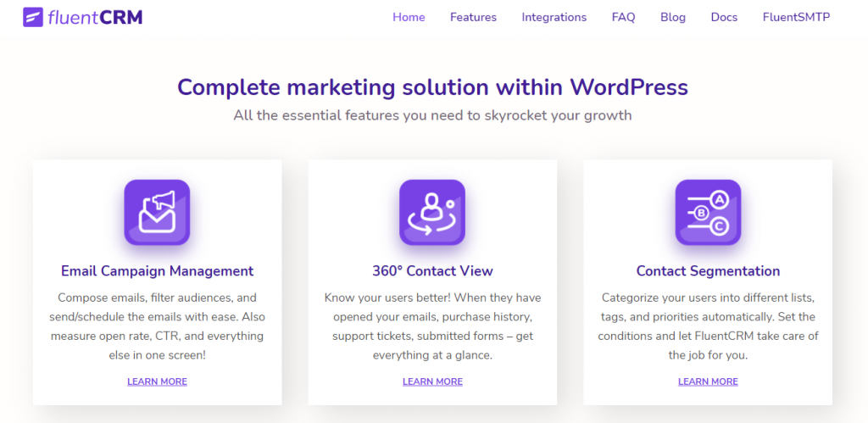Open the Integrations page
868x423 pixels.
click(554, 17)
